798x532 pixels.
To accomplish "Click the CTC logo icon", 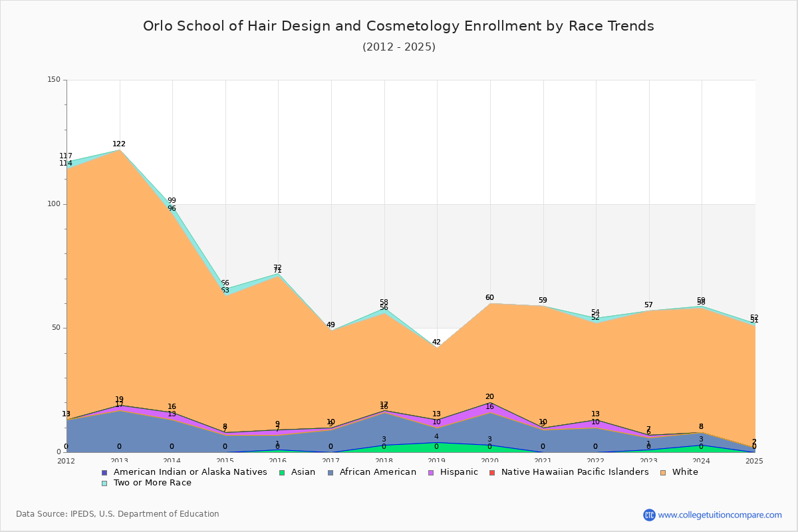I will click(x=649, y=515).
